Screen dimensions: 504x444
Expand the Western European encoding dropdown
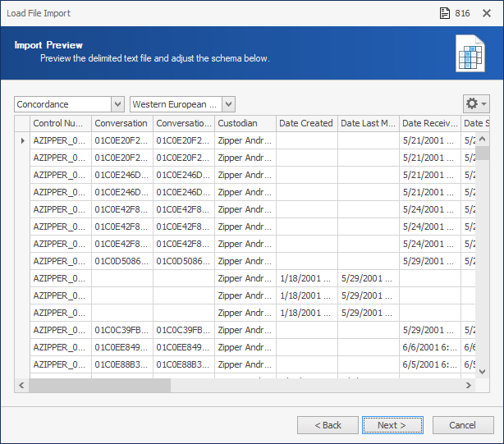coord(228,104)
